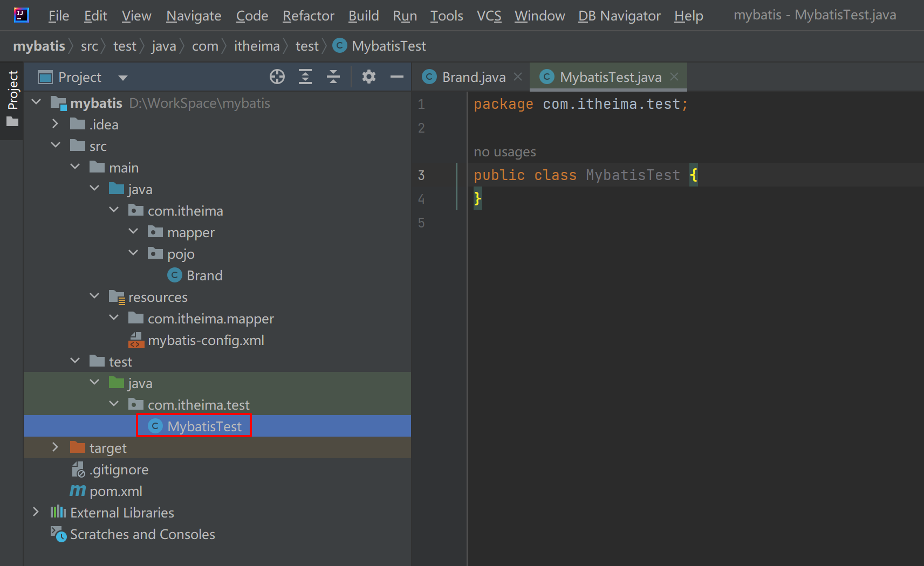Click the blue main java folder icon
This screenshot has height=566, width=924.
(117, 189)
